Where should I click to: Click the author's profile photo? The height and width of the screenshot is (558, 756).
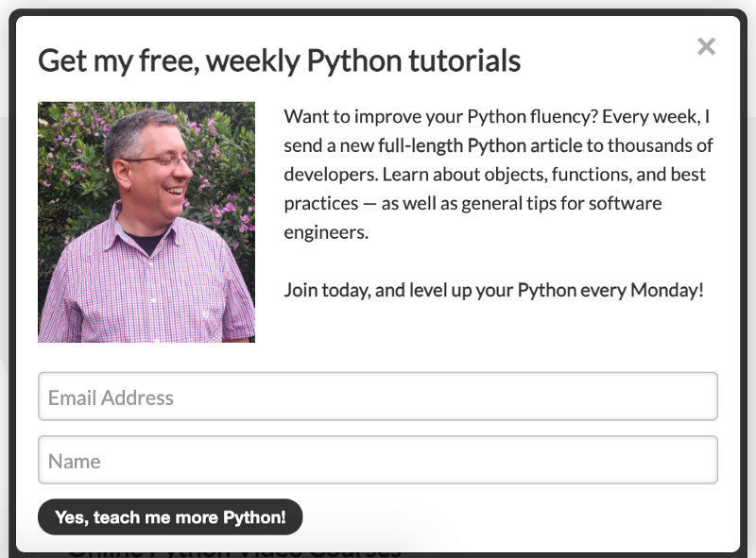point(146,222)
